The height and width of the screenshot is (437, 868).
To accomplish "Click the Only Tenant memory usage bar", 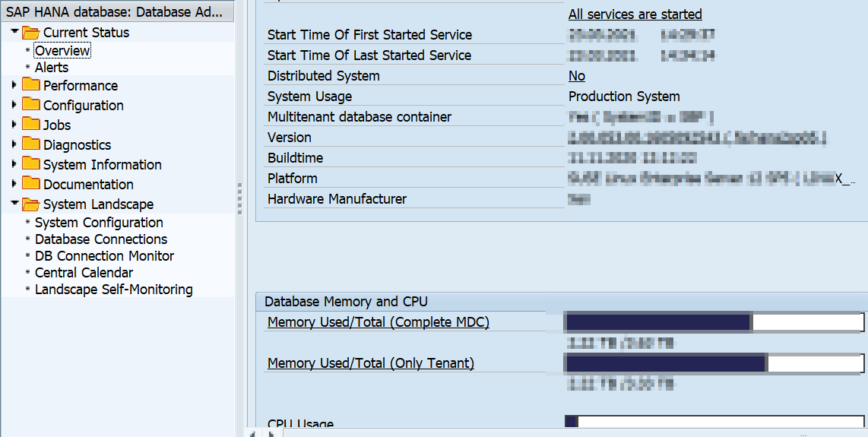I will coord(714,363).
